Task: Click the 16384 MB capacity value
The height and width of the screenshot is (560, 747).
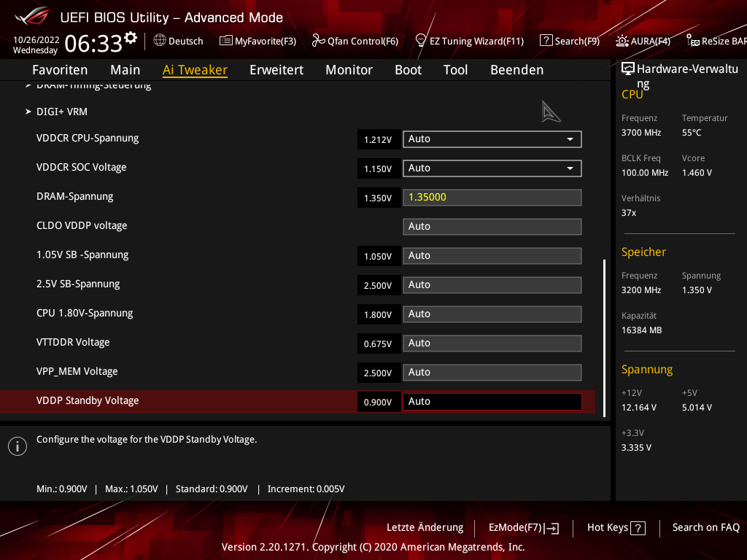Action: coord(642,330)
